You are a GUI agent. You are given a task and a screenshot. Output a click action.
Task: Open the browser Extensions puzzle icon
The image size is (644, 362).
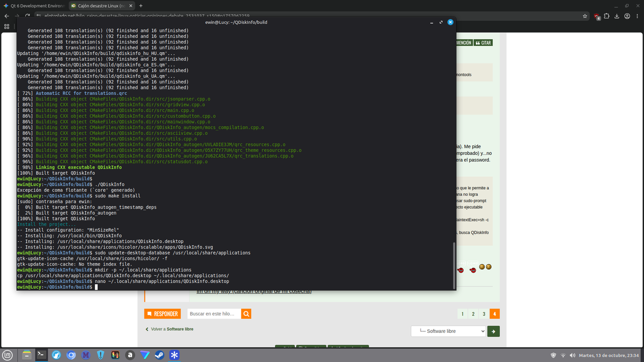[607, 16]
